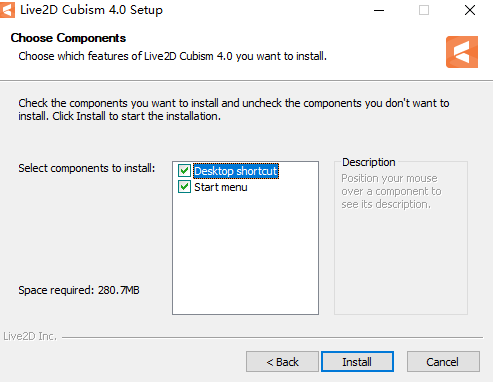Click the Description box hint text
The image size is (493, 382).
(x=391, y=191)
